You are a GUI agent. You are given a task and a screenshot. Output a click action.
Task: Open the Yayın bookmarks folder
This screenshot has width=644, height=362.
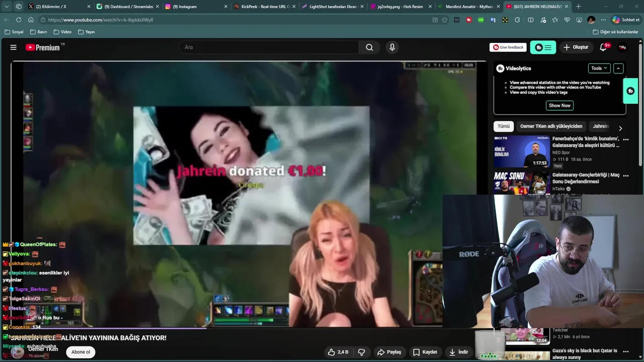pos(87,32)
